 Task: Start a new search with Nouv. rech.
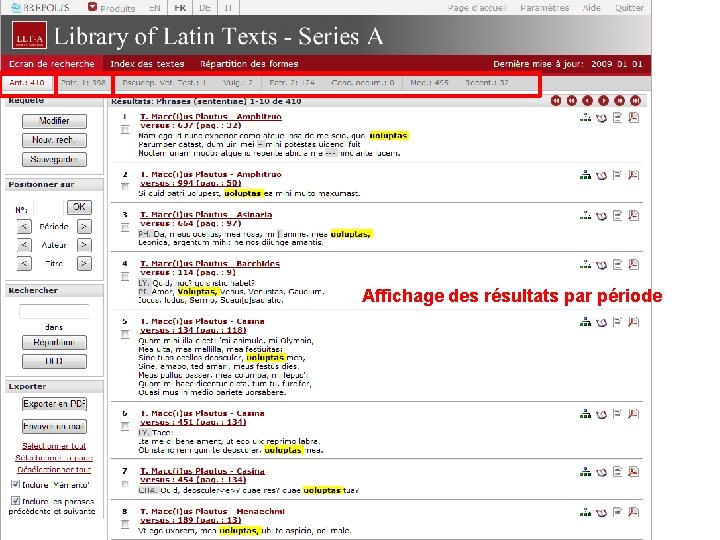point(54,140)
